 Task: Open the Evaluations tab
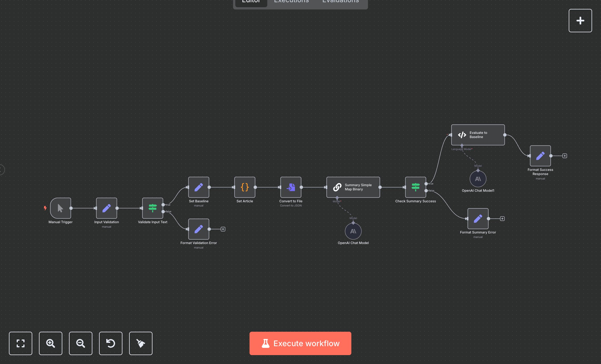point(340,2)
